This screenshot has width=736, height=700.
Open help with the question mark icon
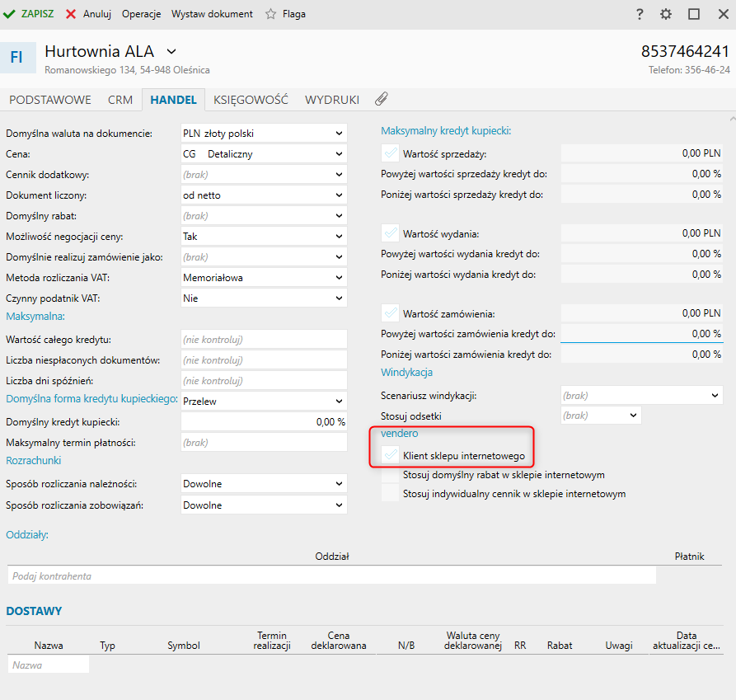click(x=640, y=14)
